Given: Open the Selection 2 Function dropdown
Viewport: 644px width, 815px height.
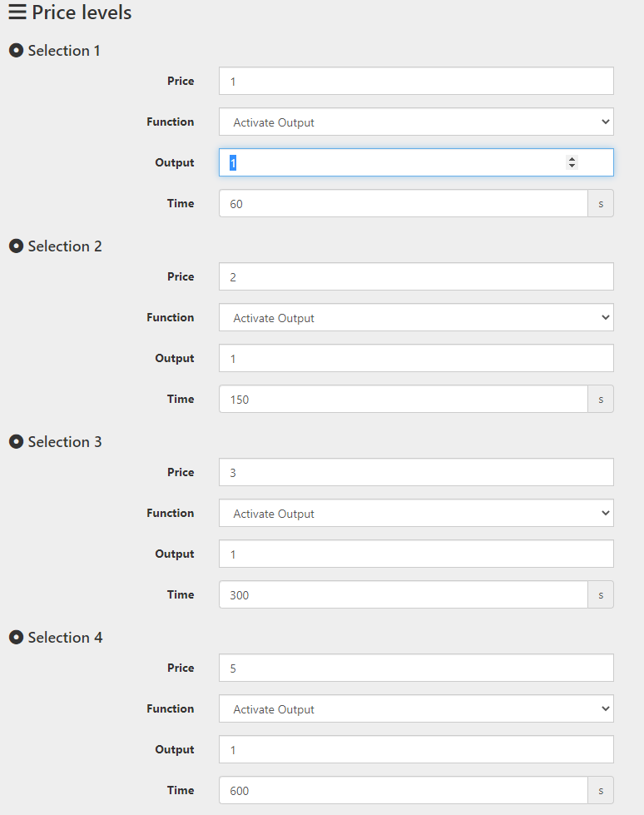Looking at the screenshot, I should click(x=416, y=317).
